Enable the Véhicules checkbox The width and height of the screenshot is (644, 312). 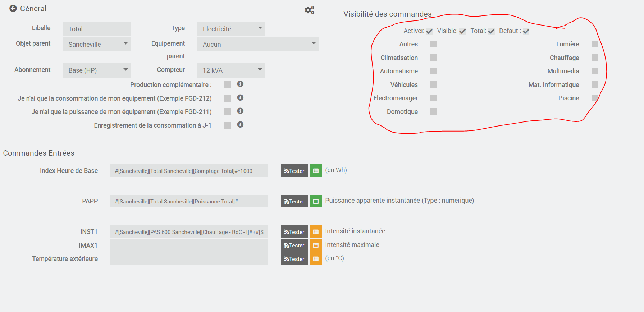(x=434, y=84)
